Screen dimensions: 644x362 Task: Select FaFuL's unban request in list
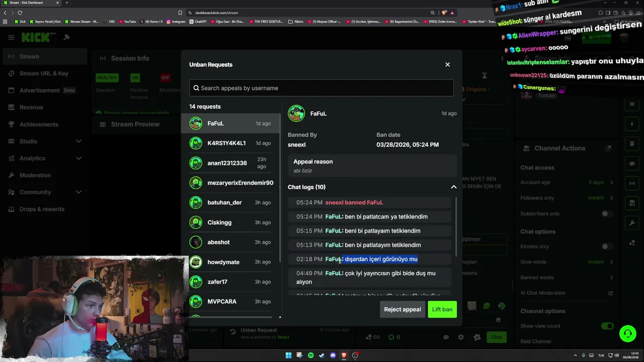[230, 123]
